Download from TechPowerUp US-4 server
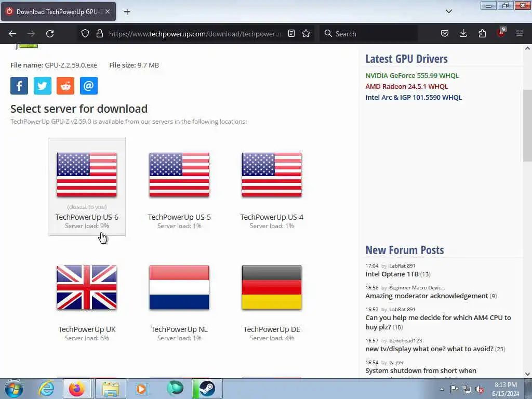This screenshot has height=399, width=532. [272, 187]
